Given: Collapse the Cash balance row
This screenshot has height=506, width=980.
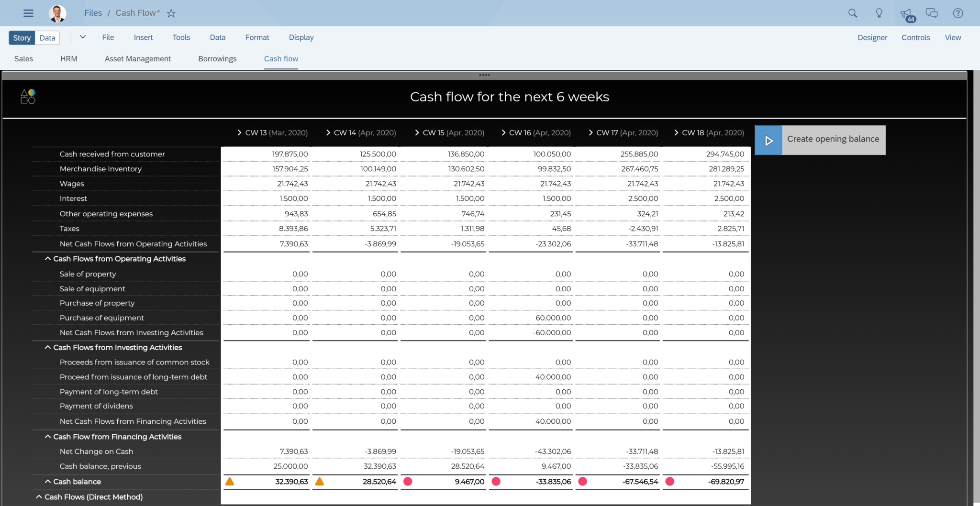Looking at the screenshot, I should (x=48, y=482).
